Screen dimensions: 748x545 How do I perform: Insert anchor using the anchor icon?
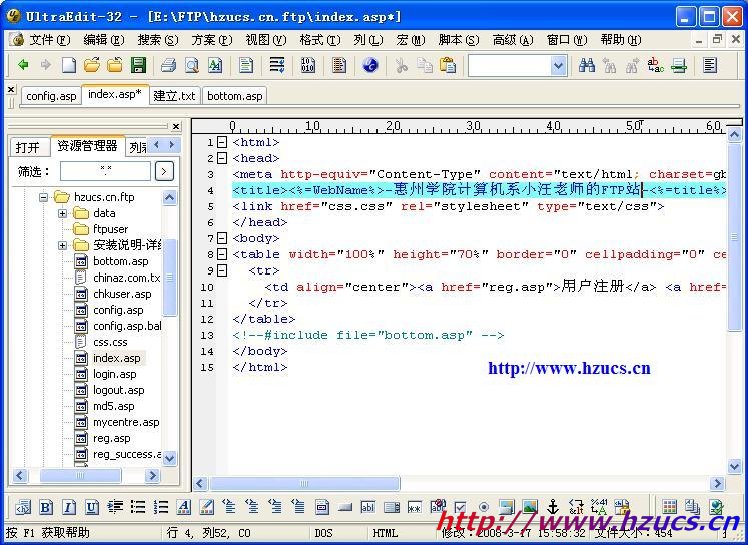click(553, 508)
